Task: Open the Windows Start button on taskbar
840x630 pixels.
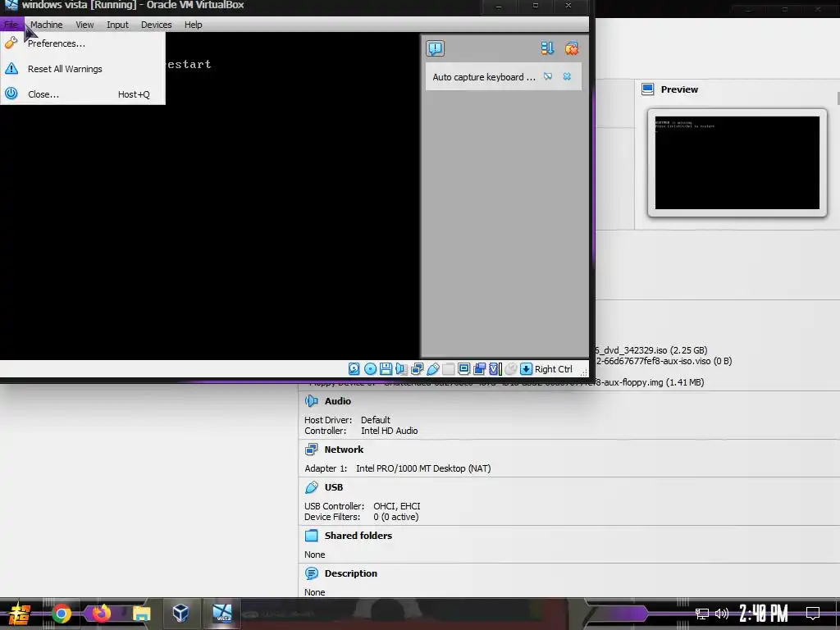Action: tap(18, 614)
